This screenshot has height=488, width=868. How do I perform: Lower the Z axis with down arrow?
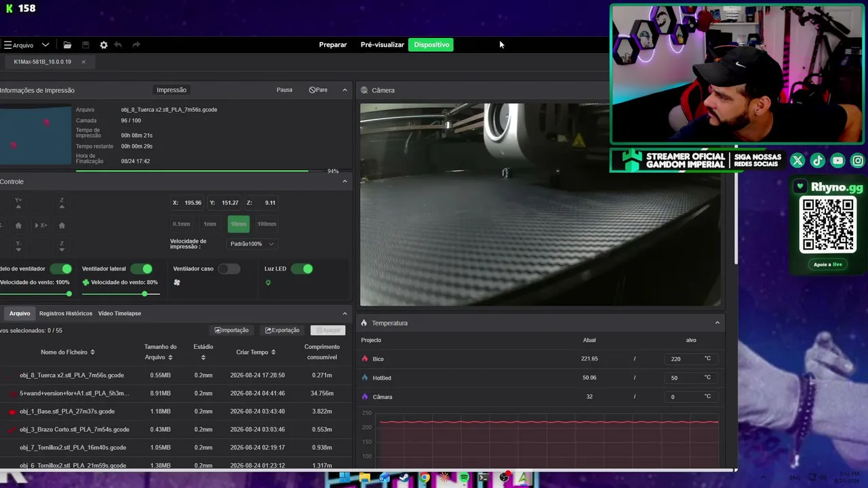click(x=62, y=245)
